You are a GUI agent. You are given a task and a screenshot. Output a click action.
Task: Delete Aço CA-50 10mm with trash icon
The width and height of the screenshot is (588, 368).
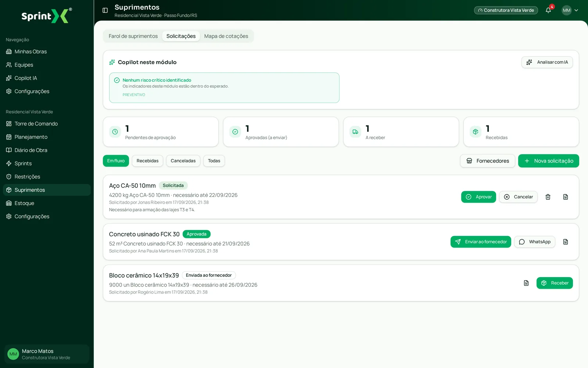point(548,197)
